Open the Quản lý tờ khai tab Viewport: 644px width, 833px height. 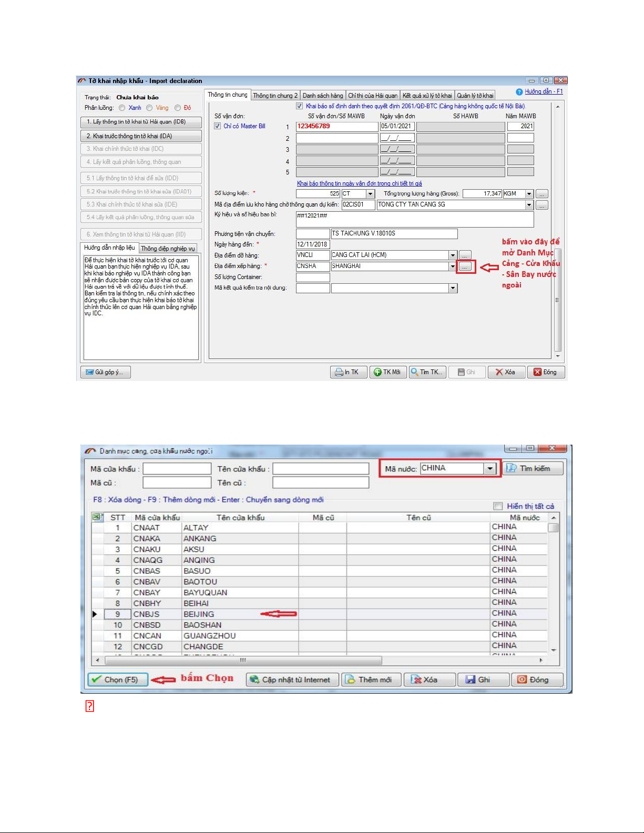click(x=475, y=96)
